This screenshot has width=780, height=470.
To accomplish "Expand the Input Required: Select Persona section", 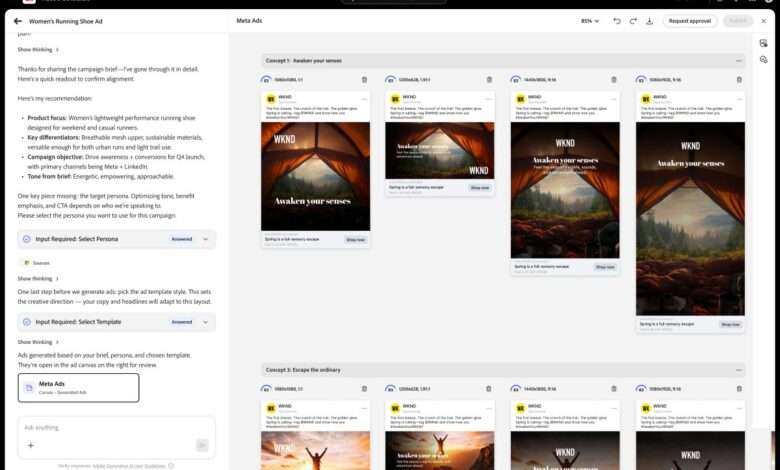I will [x=205, y=239].
